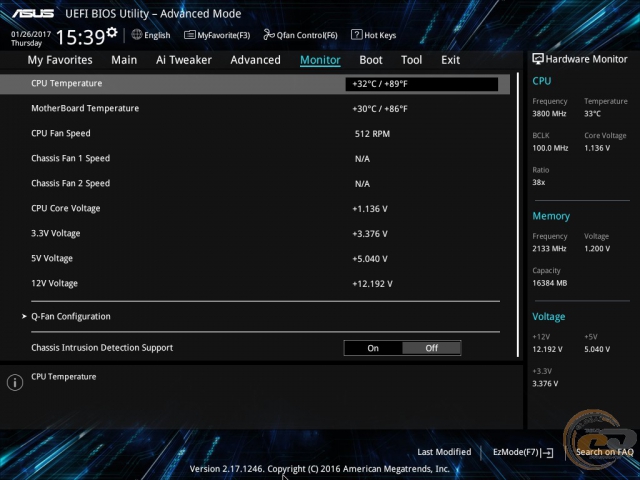Select MotherBoard Temperature row

pos(255,109)
